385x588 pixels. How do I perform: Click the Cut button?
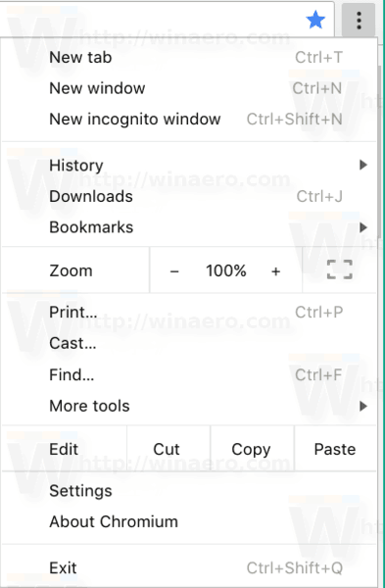click(168, 449)
